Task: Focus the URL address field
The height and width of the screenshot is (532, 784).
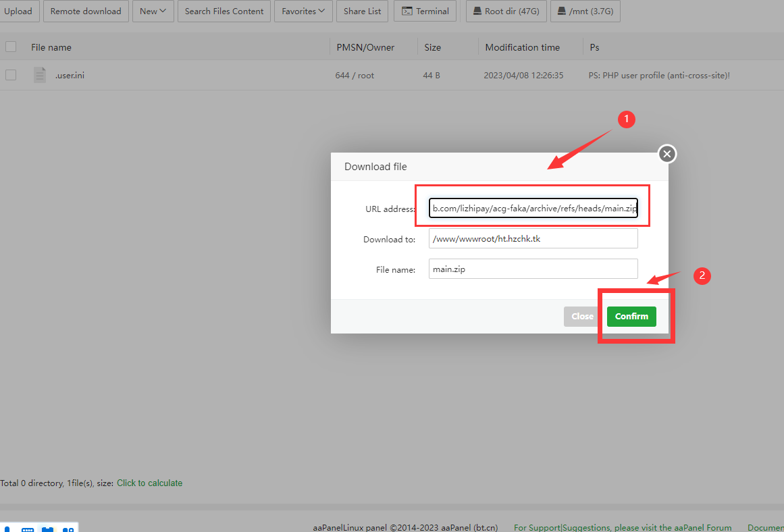Action: 533,209
